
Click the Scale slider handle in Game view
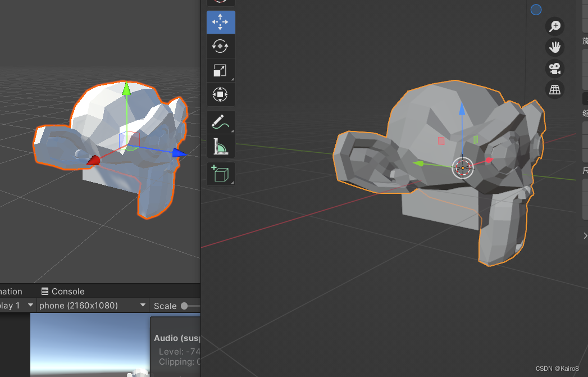click(184, 306)
